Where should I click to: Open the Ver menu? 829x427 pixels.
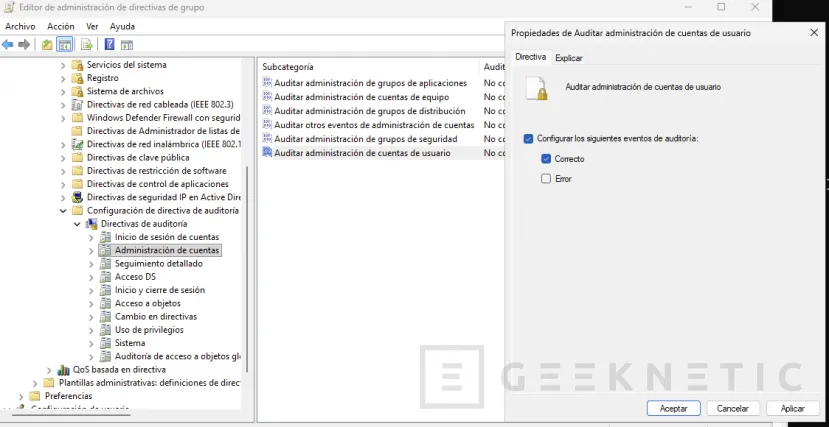pyautogui.click(x=93, y=26)
